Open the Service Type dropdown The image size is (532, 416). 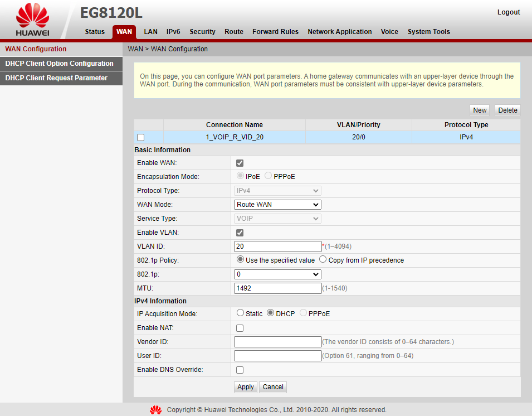(277, 219)
